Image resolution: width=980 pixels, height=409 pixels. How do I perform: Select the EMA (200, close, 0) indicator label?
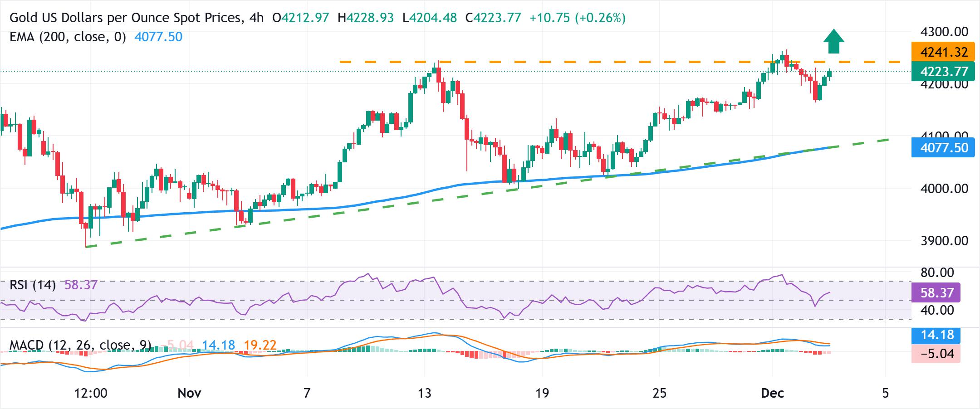(68, 37)
